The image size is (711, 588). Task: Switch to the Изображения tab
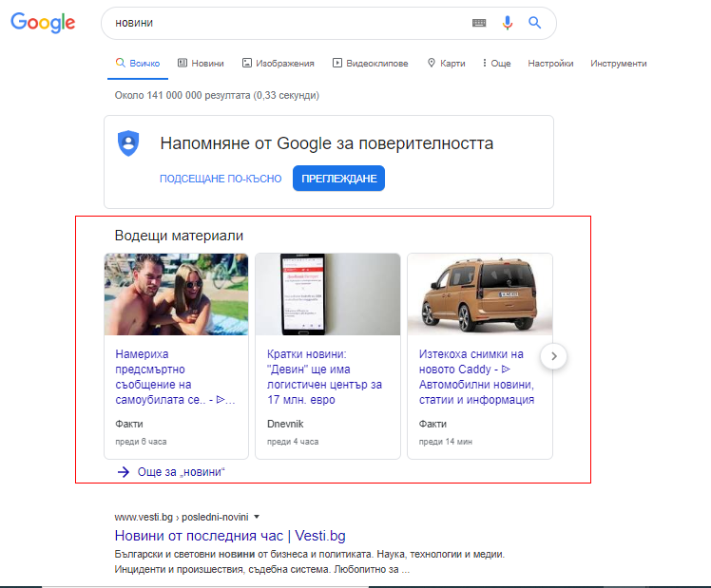(278, 63)
